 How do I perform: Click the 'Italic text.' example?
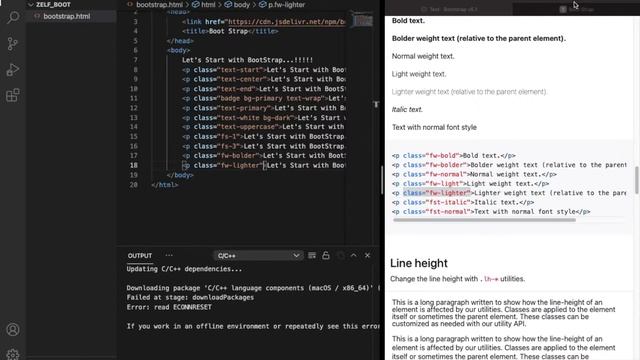pyautogui.click(x=407, y=109)
